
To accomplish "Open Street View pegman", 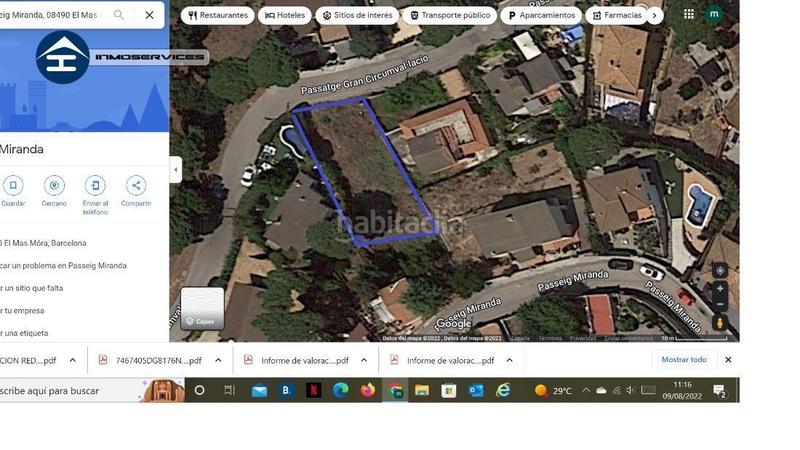I will point(720,323).
